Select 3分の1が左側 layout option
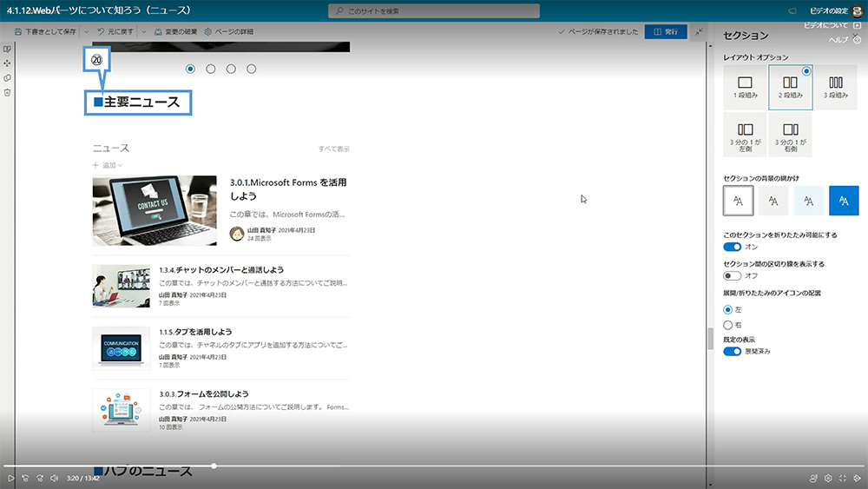 tap(745, 135)
